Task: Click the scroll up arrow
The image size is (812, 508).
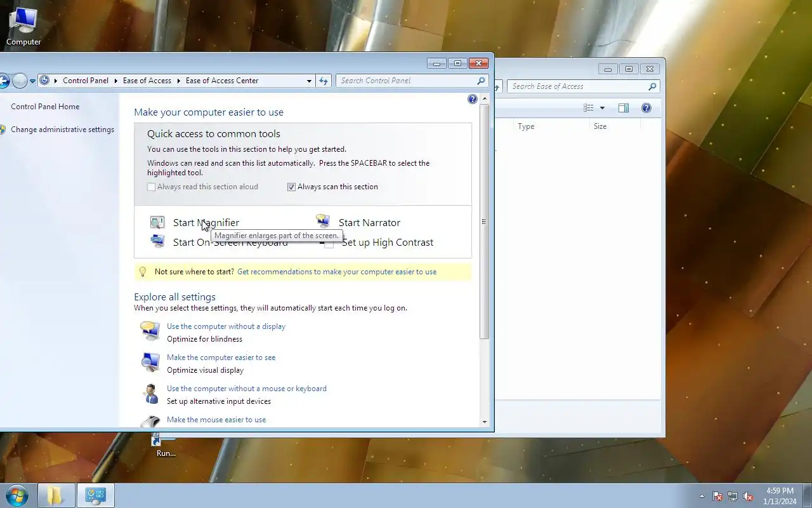Action: (x=485, y=99)
